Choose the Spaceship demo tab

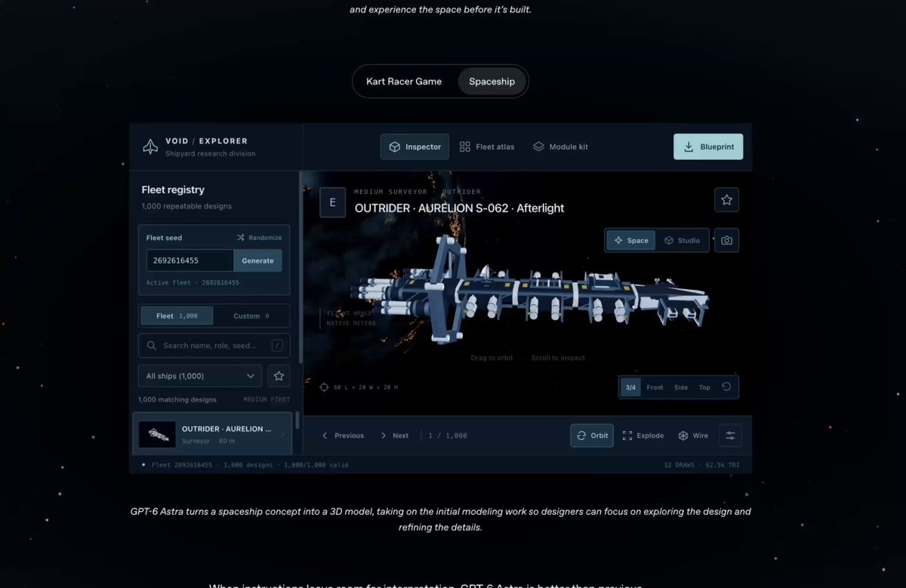(492, 82)
